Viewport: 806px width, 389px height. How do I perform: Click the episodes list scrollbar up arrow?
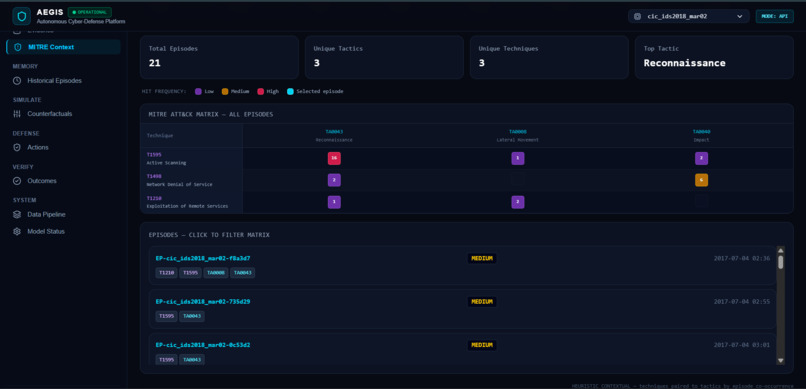coord(780,250)
